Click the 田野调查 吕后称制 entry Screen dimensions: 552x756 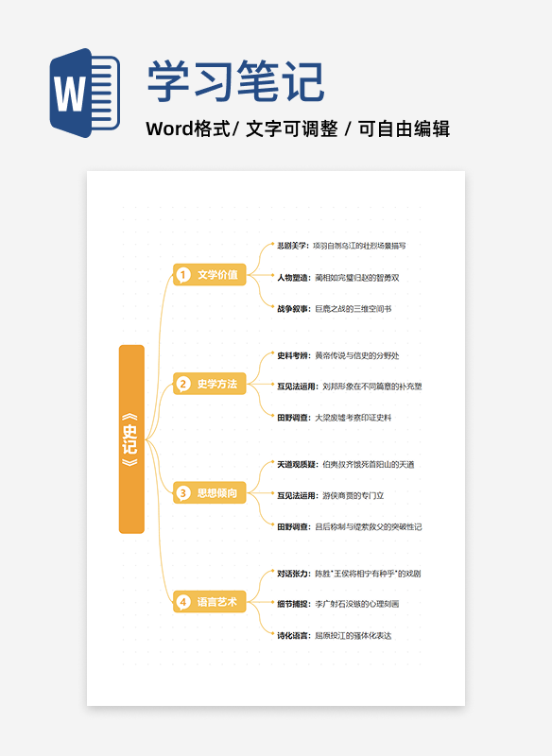pyautogui.click(x=350, y=527)
